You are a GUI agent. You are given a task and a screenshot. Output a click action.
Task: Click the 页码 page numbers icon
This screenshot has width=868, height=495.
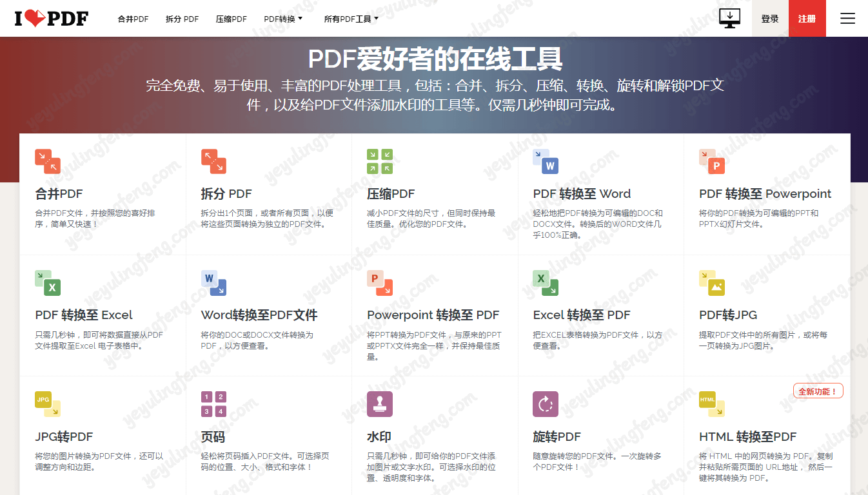tap(213, 404)
